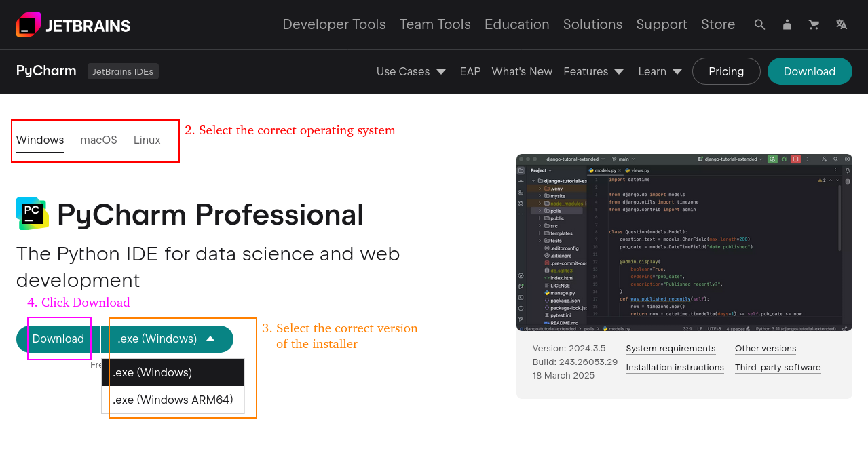Open the Learn dropdown menu

(660, 71)
